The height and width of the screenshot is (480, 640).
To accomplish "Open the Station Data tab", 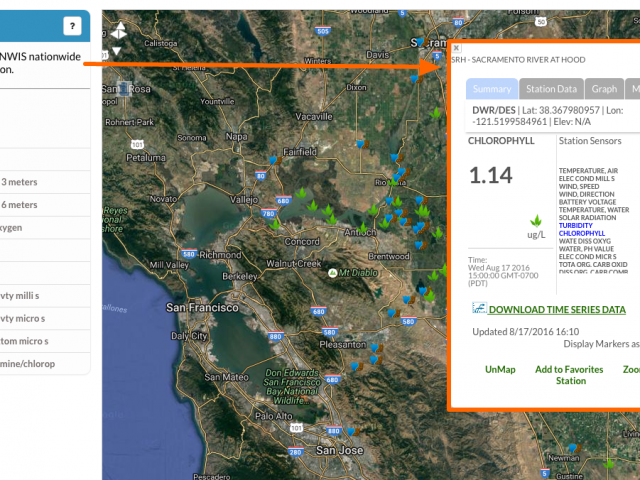I will (x=551, y=89).
